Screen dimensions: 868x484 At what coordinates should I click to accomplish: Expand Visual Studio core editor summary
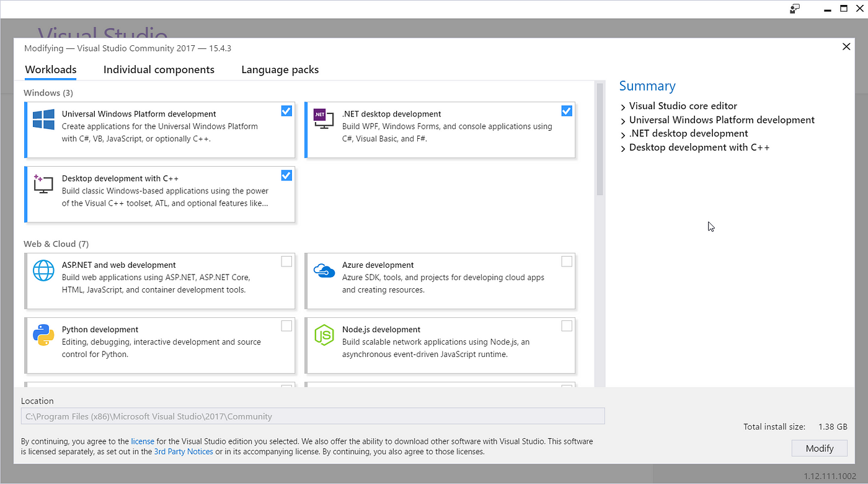pyautogui.click(x=623, y=107)
